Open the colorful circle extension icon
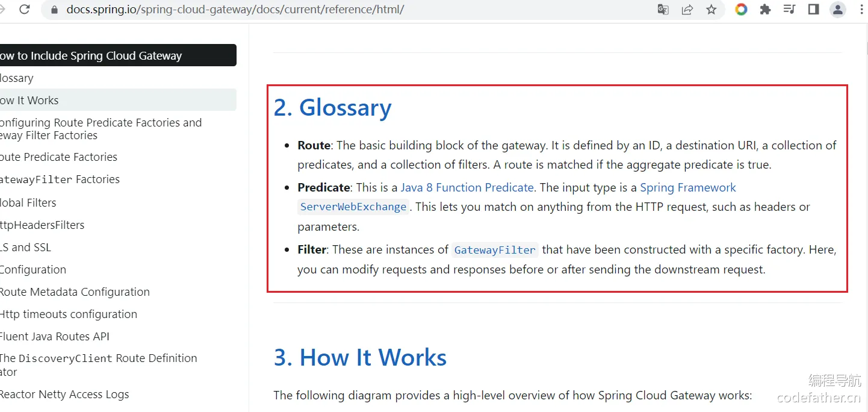This screenshot has width=868, height=412. tap(742, 10)
